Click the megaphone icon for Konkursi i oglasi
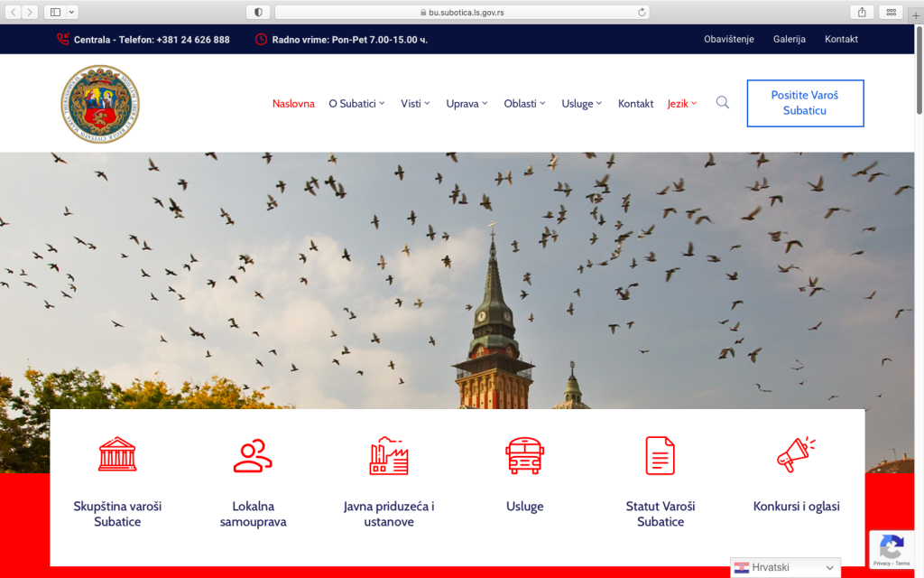 click(796, 455)
